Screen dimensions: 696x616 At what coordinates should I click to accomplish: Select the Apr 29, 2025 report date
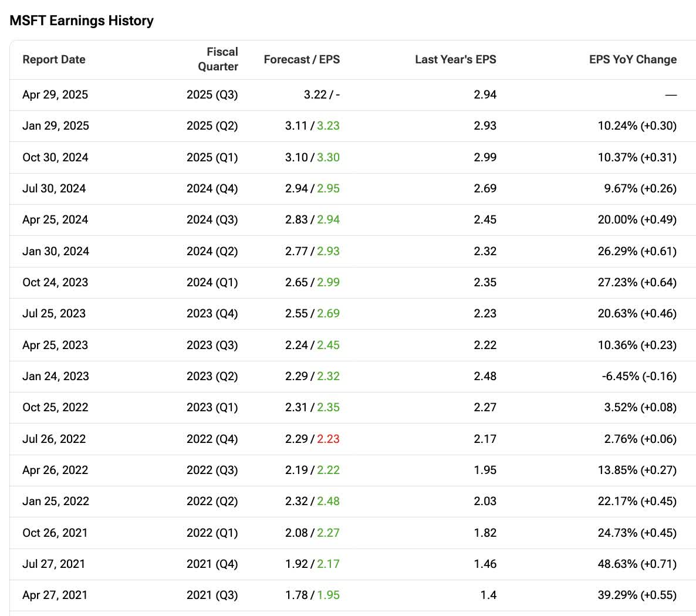point(55,94)
